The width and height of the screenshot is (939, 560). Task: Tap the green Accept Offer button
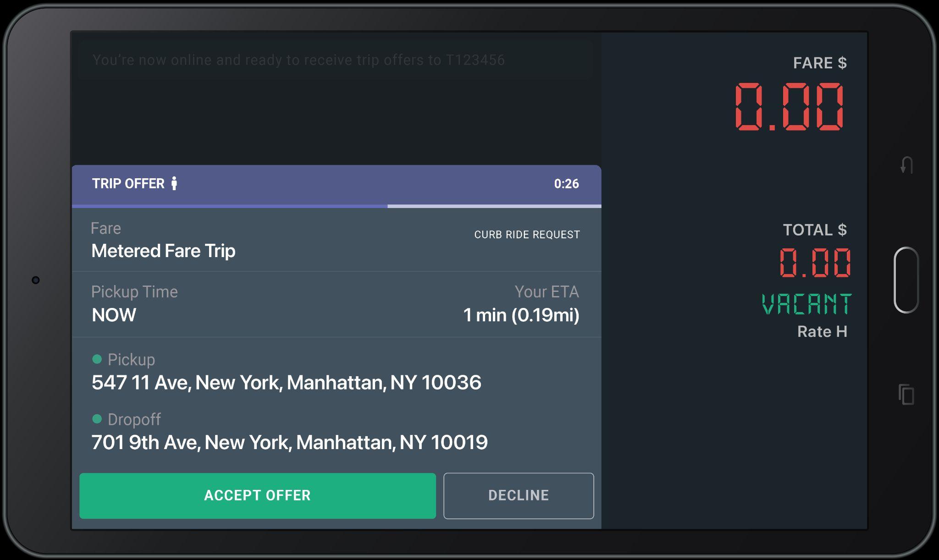[257, 495]
